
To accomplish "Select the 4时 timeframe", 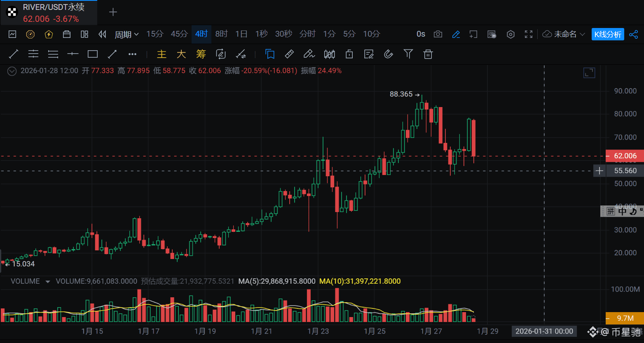I will (201, 34).
